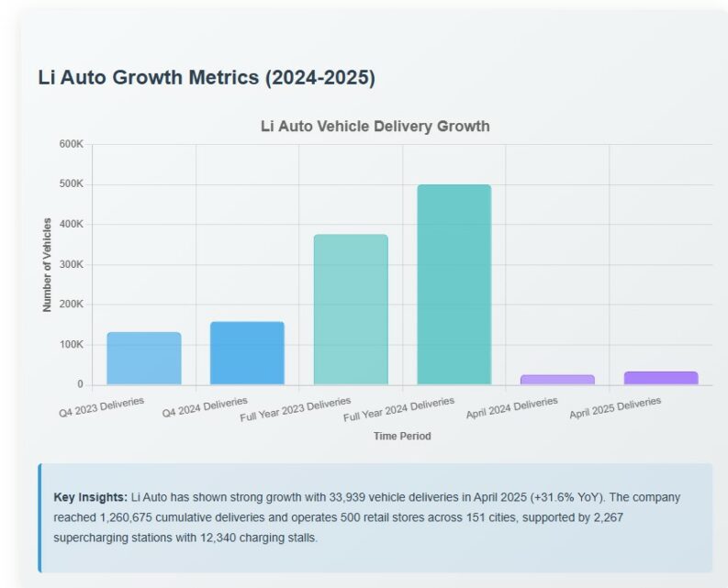Click the 'April 2025 Deliveries' x-axis label
728x588 pixels.
[x=615, y=409]
